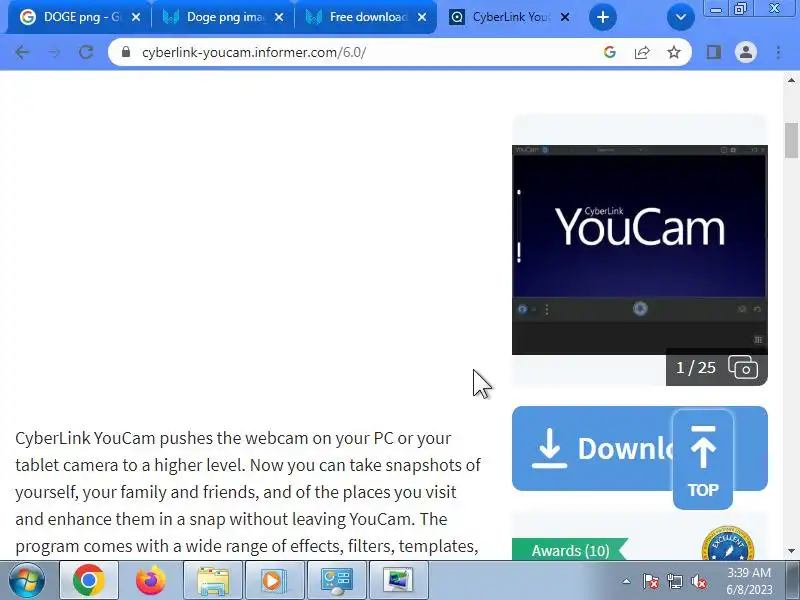Click the vertical scrollbar thumb
Viewport: 800px width, 600px height.
(x=791, y=141)
